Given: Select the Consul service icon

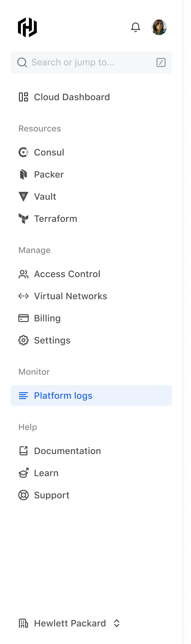Looking at the screenshot, I should point(23,152).
